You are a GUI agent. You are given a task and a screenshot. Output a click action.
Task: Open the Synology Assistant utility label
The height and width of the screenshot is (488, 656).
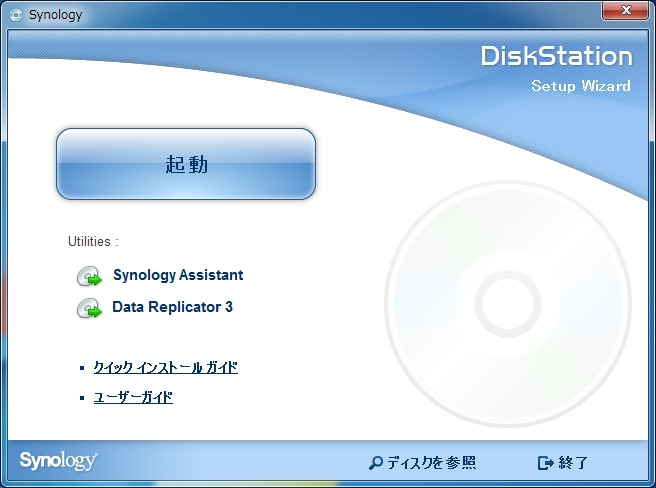[x=178, y=275]
